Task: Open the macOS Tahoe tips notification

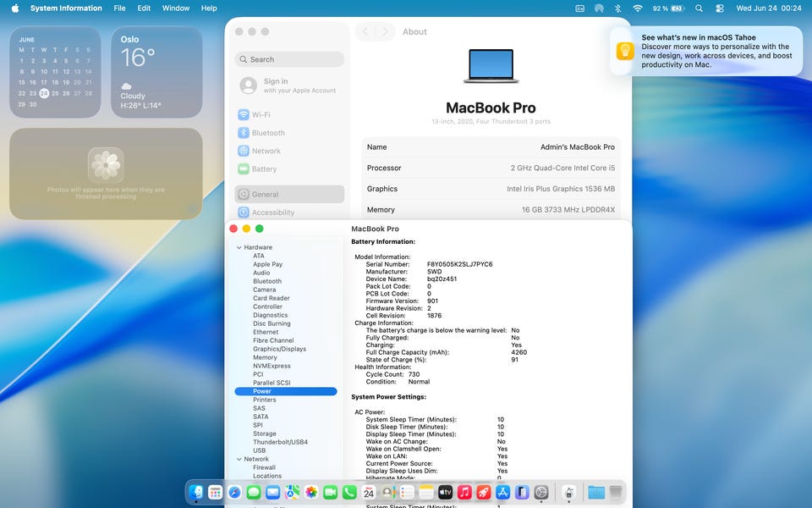Action: pos(706,51)
